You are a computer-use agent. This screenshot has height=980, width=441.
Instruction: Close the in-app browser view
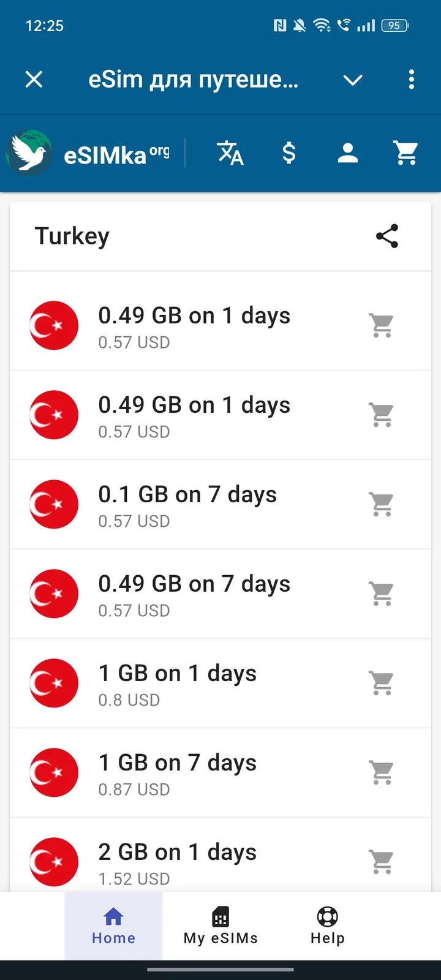pyautogui.click(x=34, y=80)
